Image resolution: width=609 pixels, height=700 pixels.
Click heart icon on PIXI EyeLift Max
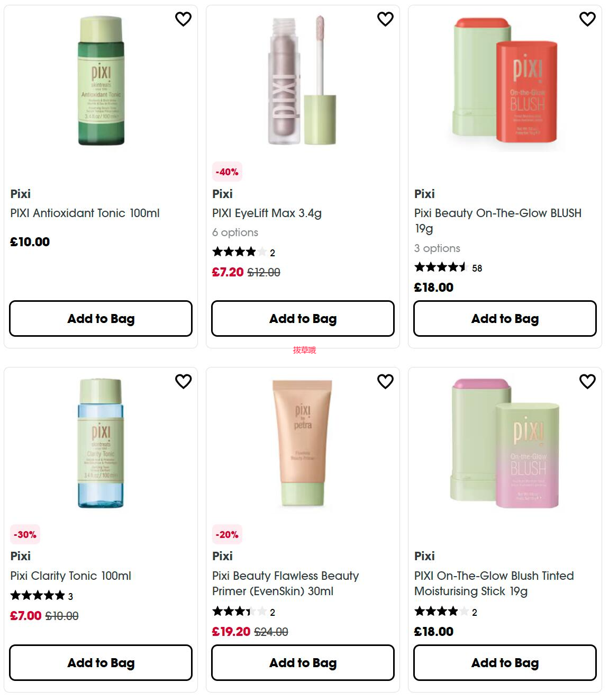click(385, 19)
